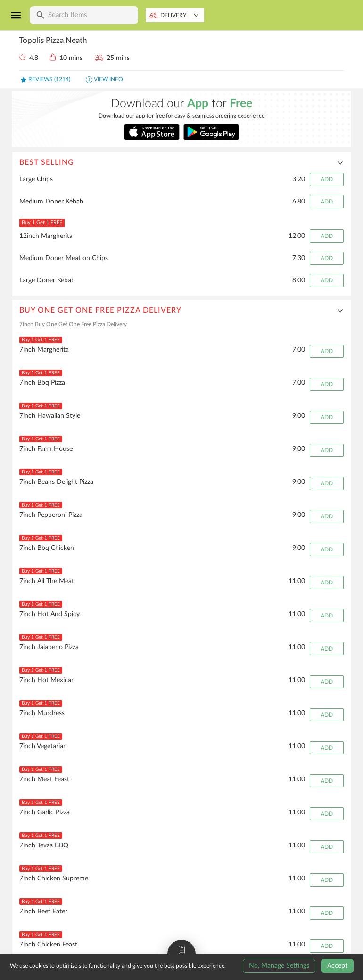Collapse Buy One Get One Free section
363x980 pixels.
pos(340,311)
